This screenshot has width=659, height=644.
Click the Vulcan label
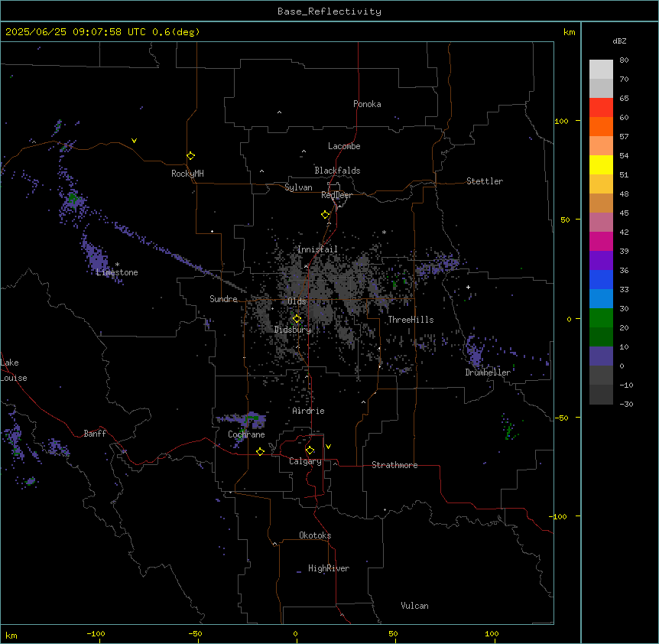414,606
